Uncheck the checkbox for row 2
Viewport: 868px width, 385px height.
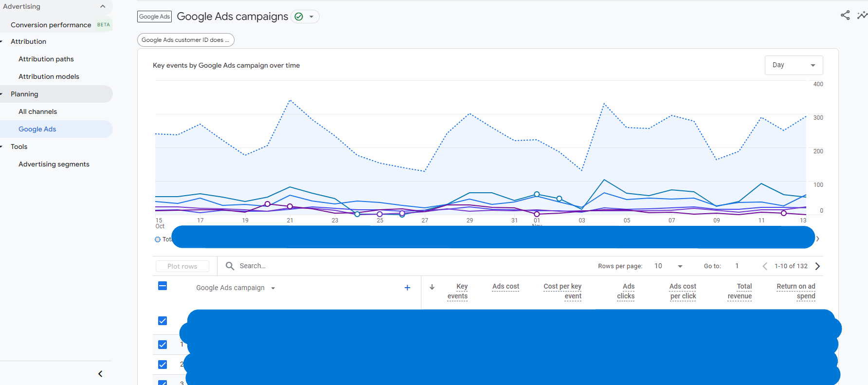(x=163, y=365)
